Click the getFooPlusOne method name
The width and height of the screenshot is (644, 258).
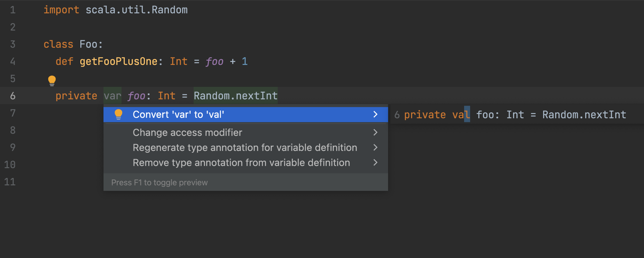[x=118, y=61]
